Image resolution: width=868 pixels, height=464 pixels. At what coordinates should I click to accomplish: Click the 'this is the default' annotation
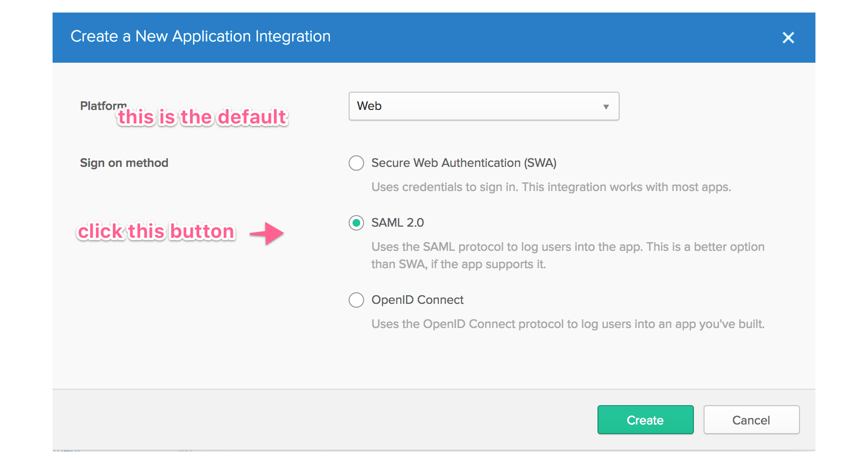click(203, 117)
